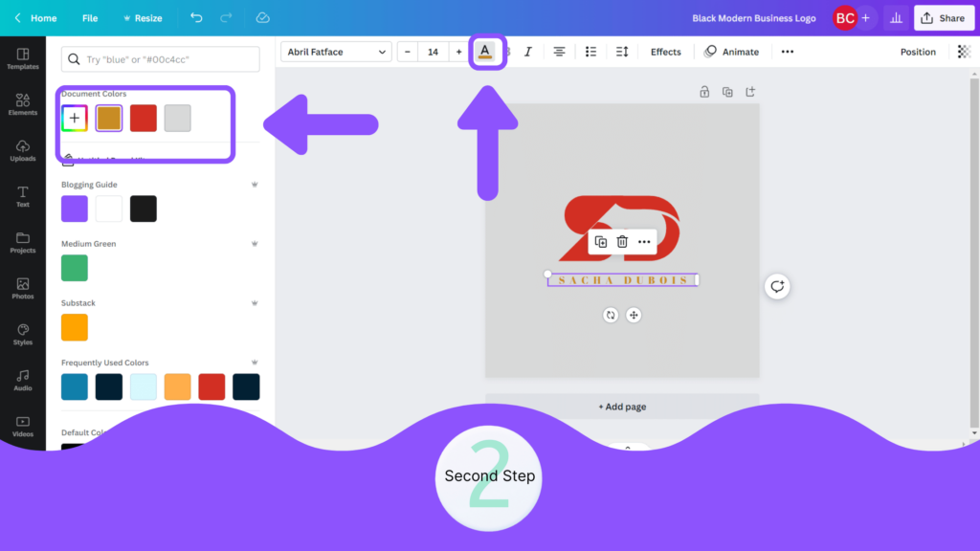
Task: Click the Share button
Action: point(944,18)
